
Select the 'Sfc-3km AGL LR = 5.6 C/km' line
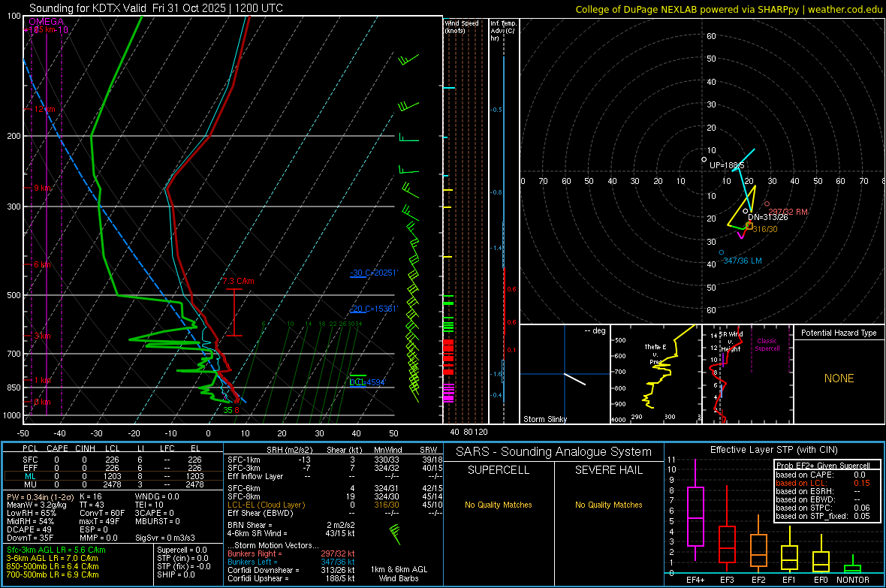pyautogui.click(x=56, y=550)
